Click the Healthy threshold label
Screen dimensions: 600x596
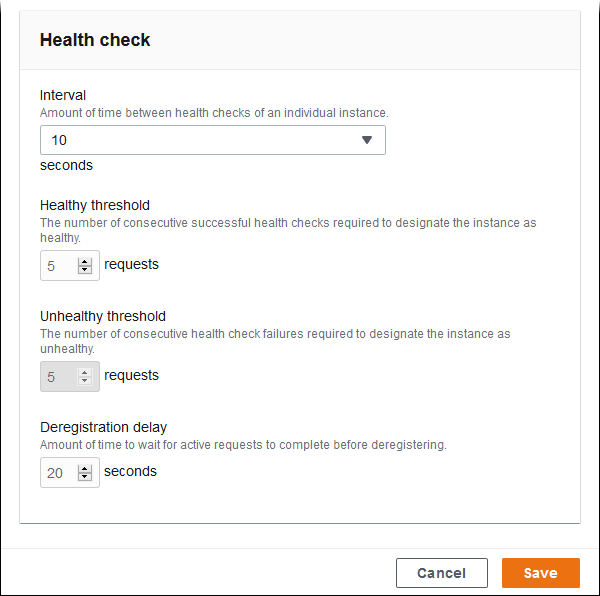point(95,205)
